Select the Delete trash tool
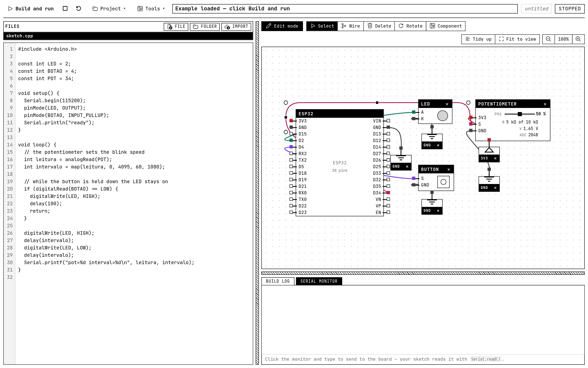 click(x=379, y=26)
